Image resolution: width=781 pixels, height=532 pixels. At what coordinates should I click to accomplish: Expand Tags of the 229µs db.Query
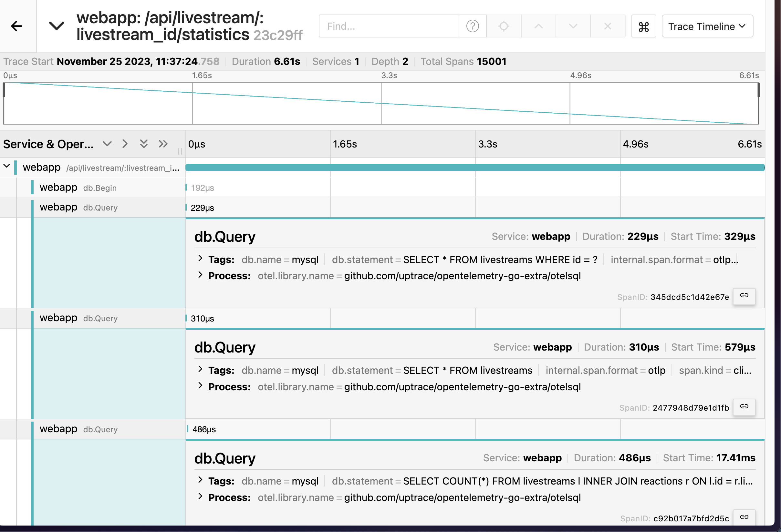200,259
